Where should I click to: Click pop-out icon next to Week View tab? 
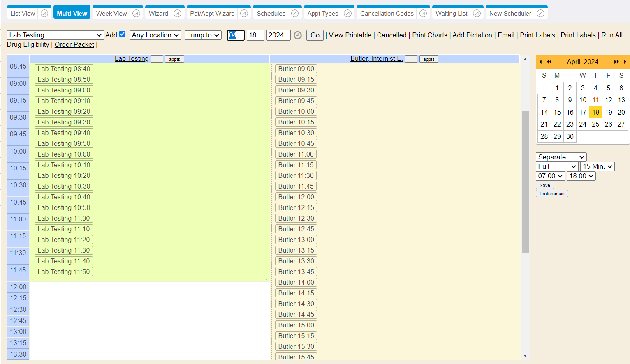coord(137,14)
